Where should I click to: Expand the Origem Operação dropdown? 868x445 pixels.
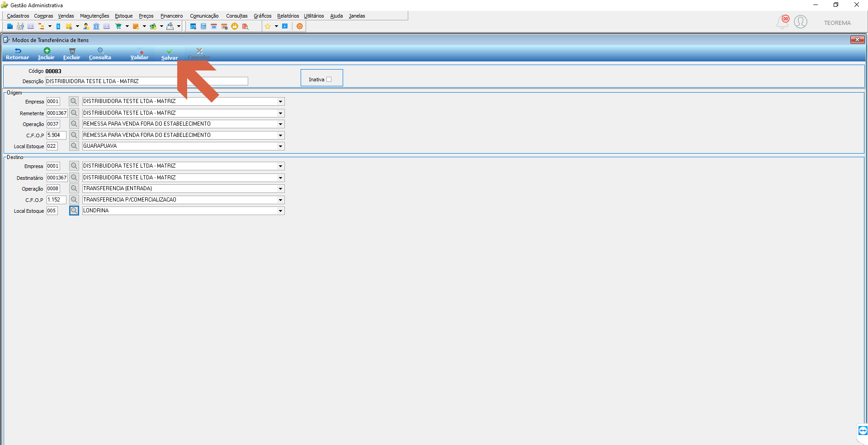[x=280, y=124]
